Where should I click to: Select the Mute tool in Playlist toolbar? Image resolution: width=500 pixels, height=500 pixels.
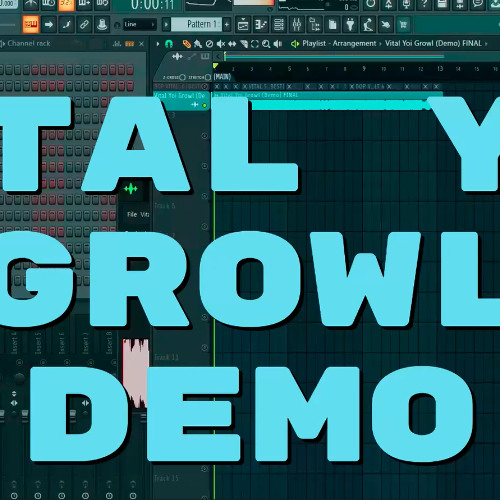coord(221,44)
